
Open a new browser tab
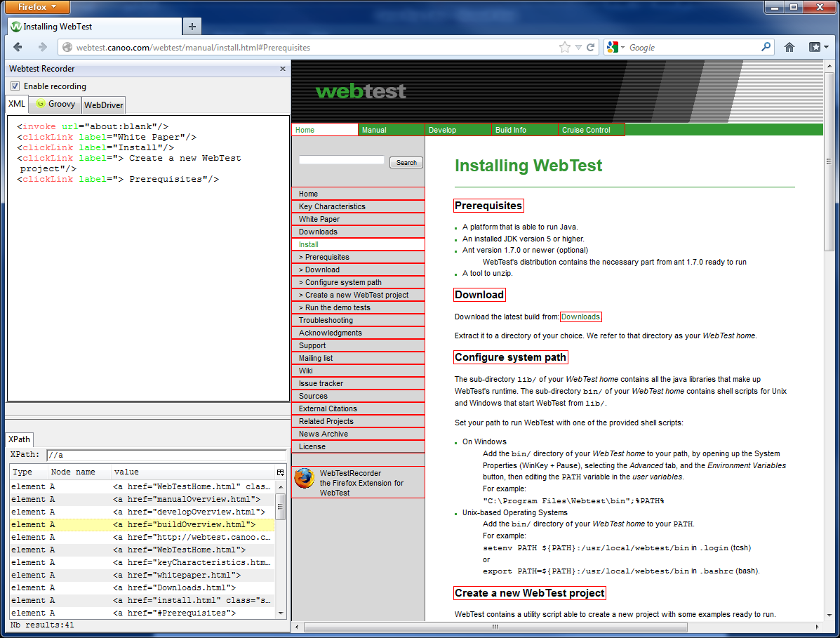point(192,26)
